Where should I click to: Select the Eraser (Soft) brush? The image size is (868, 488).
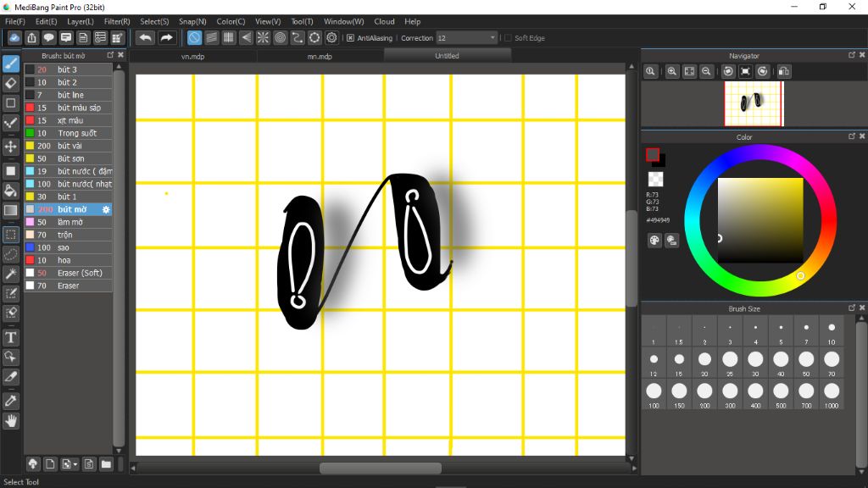point(68,274)
